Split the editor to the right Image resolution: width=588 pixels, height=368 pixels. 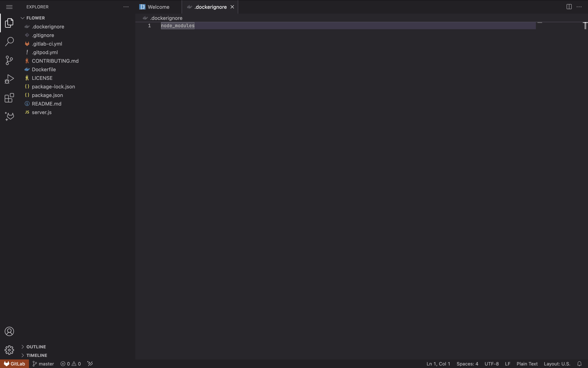569,7
